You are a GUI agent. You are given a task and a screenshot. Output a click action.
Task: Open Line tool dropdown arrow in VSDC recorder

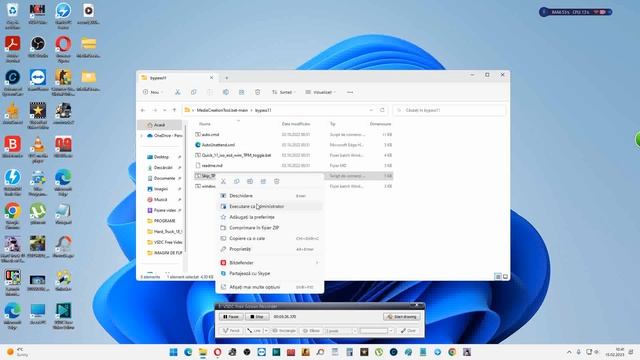[266, 331]
